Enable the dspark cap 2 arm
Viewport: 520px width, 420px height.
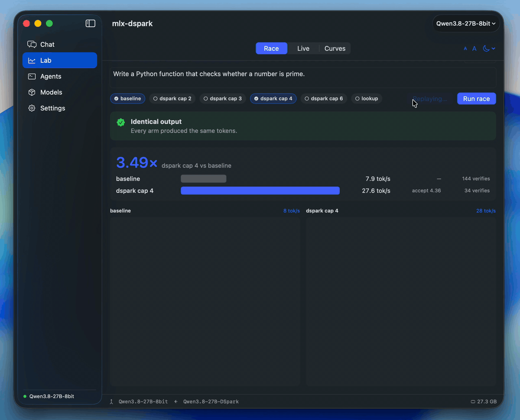pyautogui.click(x=172, y=99)
